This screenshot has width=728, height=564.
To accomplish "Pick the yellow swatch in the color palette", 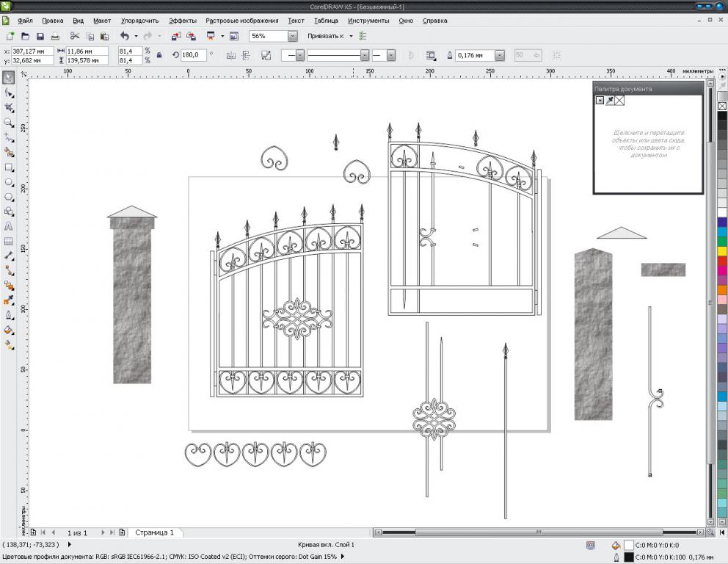I will coord(722,251).
